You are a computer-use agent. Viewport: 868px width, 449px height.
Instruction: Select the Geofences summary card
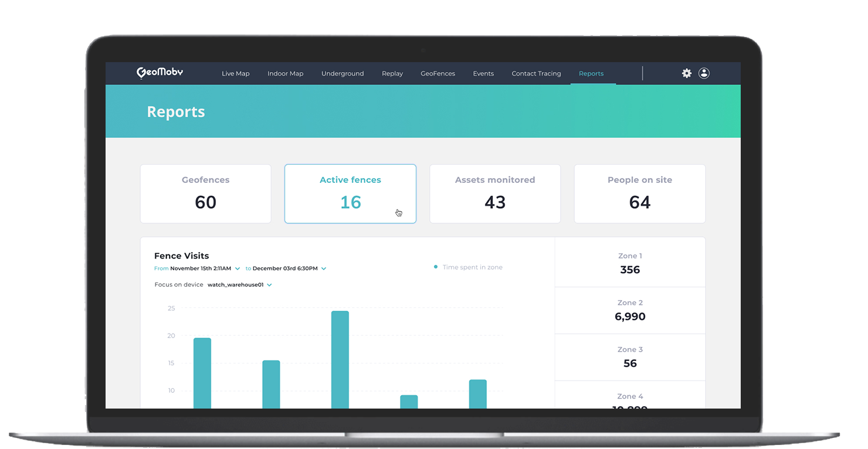point(205,193)
